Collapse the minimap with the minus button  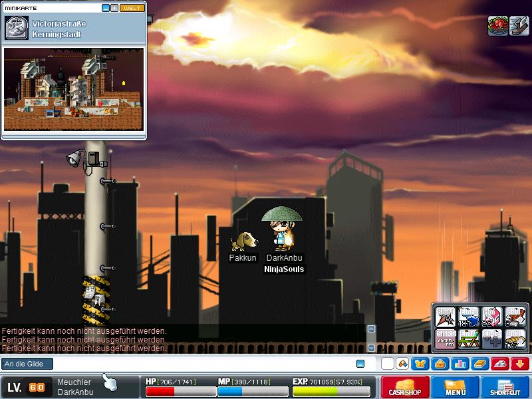tap(105, 8)
